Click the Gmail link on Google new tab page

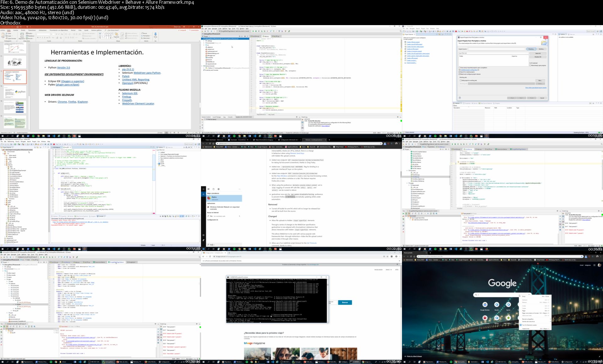pos(582,265)
